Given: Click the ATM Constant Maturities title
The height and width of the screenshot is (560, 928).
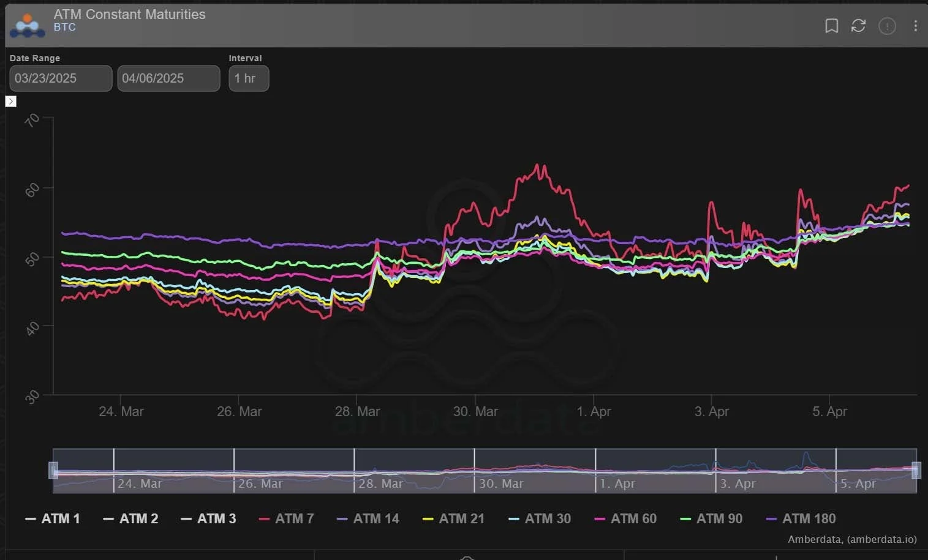Looking at the screenshot, I should click(130, 14).
